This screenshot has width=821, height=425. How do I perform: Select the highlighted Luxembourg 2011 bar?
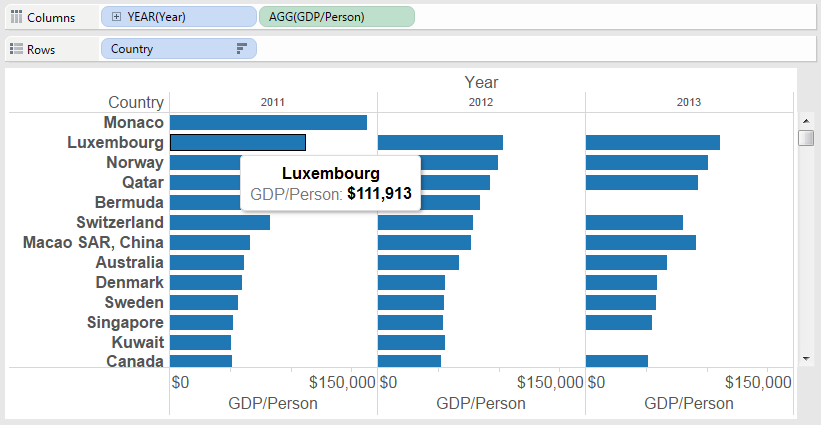(x=238, y=142)
